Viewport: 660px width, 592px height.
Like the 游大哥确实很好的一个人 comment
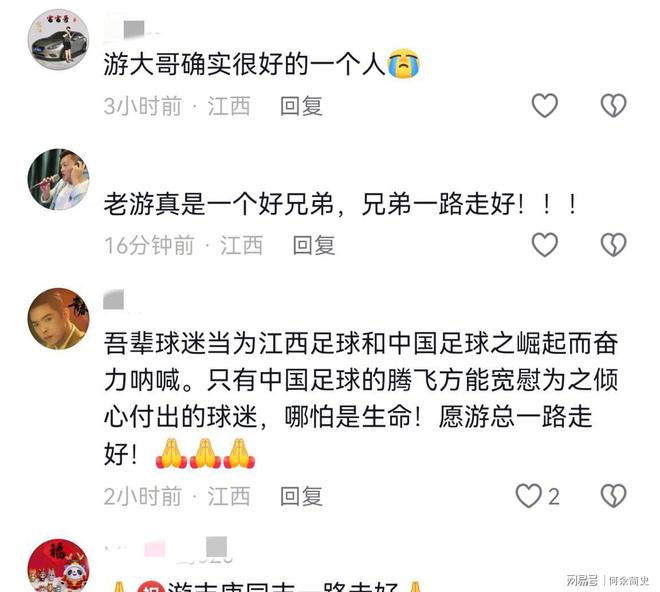[545, 105]
